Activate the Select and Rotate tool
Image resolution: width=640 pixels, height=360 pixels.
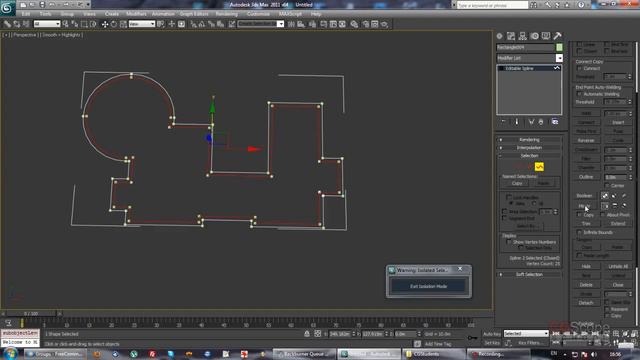pos(114,24)
